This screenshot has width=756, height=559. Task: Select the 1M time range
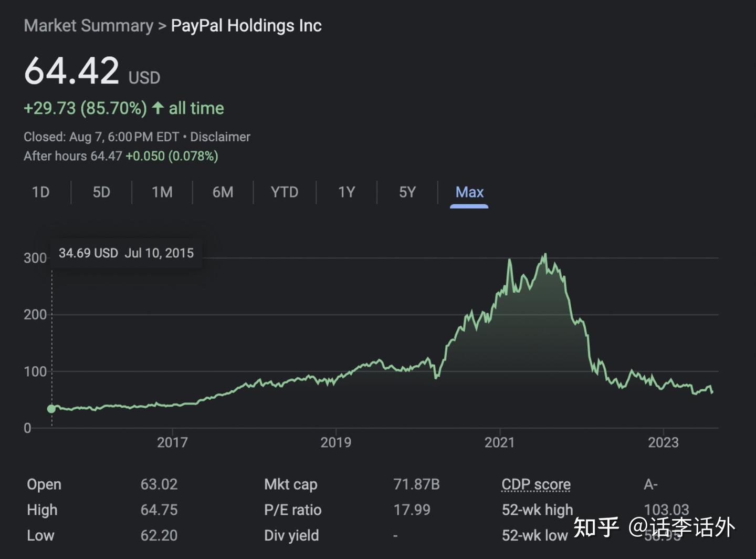(162, 192)
